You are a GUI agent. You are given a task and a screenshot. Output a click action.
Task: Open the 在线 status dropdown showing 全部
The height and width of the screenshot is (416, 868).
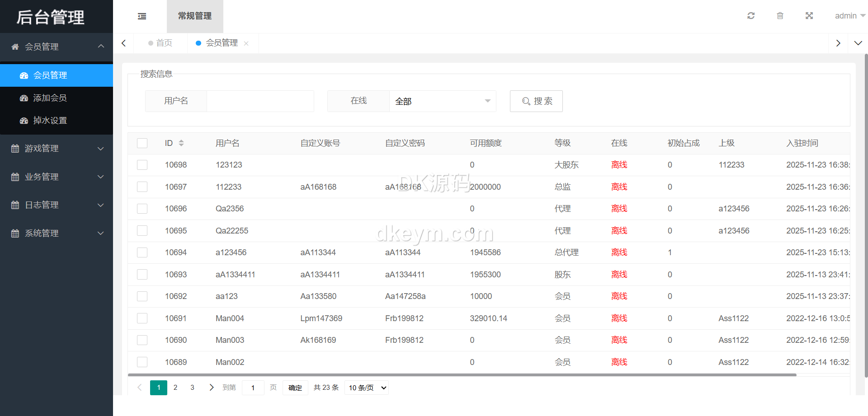pyautogui.click(x=442, y=101)
